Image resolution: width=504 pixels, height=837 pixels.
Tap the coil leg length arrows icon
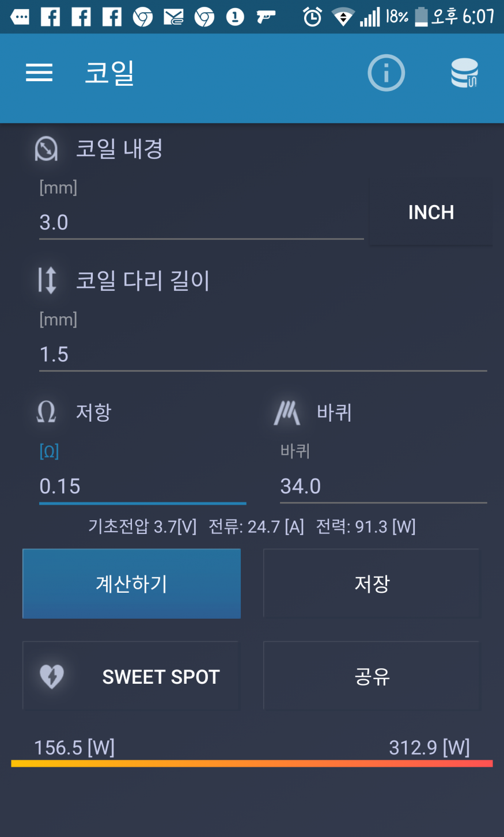47,281
